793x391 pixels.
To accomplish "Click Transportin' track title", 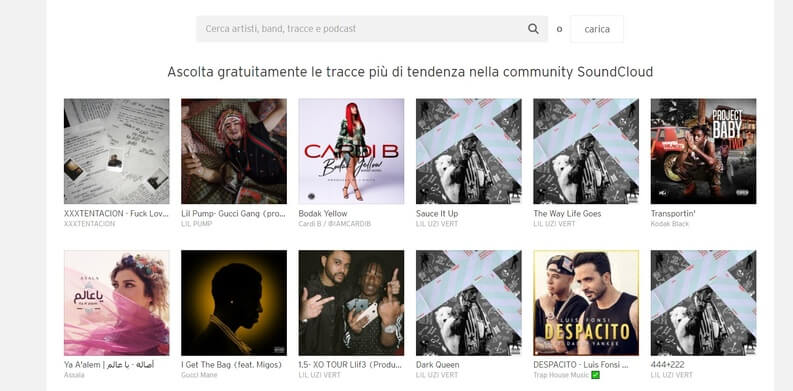I will (673, 213).
